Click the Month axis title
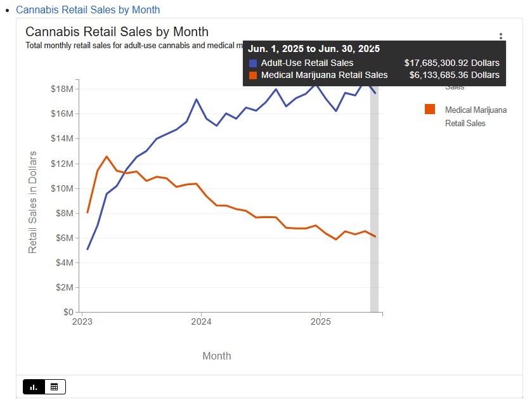This screenshot has height=402, width=532. coord(217,356)
